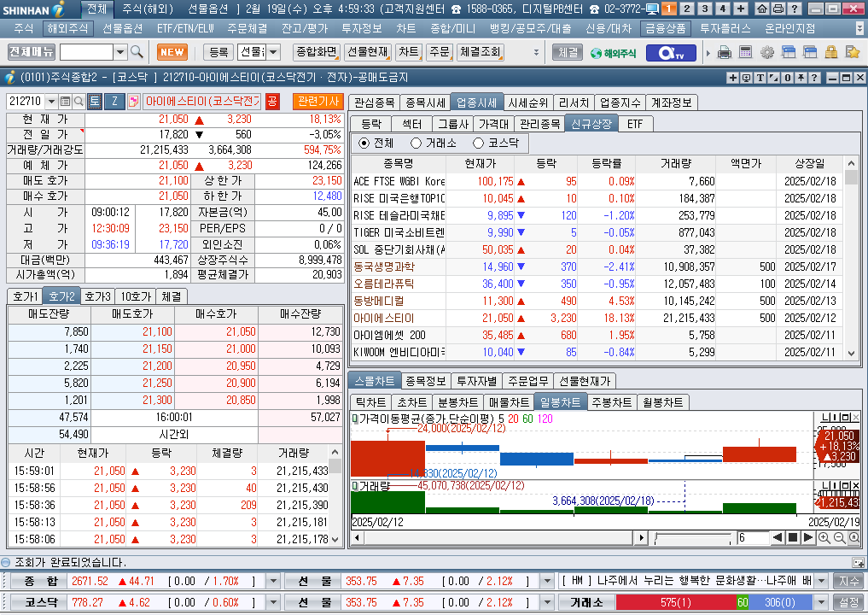
Task: Expand the toolbar overflow chevron after 체결조회
Action: tap(536, 53)
